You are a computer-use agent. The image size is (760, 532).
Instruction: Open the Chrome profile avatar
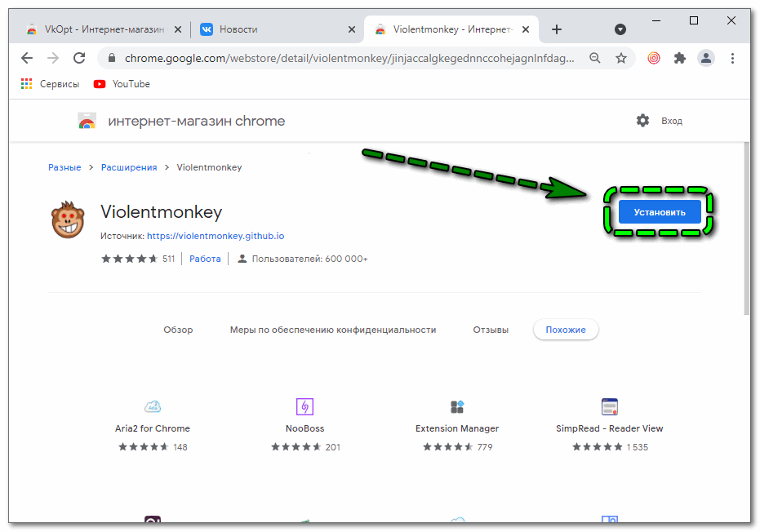(706, 58)
